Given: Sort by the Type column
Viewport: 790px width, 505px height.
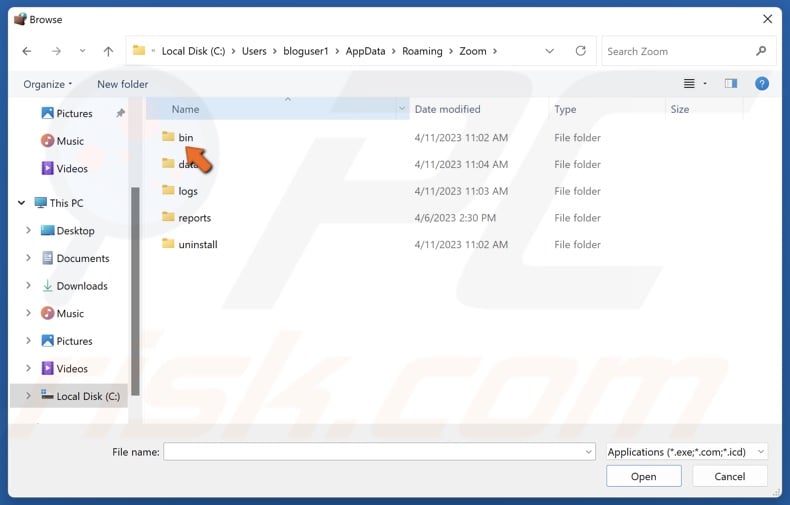Looking at the screenshot, I should click(x=565, y=109).
